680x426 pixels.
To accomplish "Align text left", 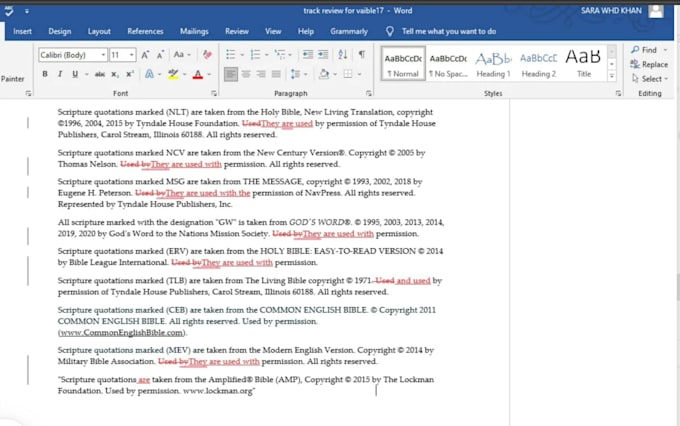I will click(231, 74).
